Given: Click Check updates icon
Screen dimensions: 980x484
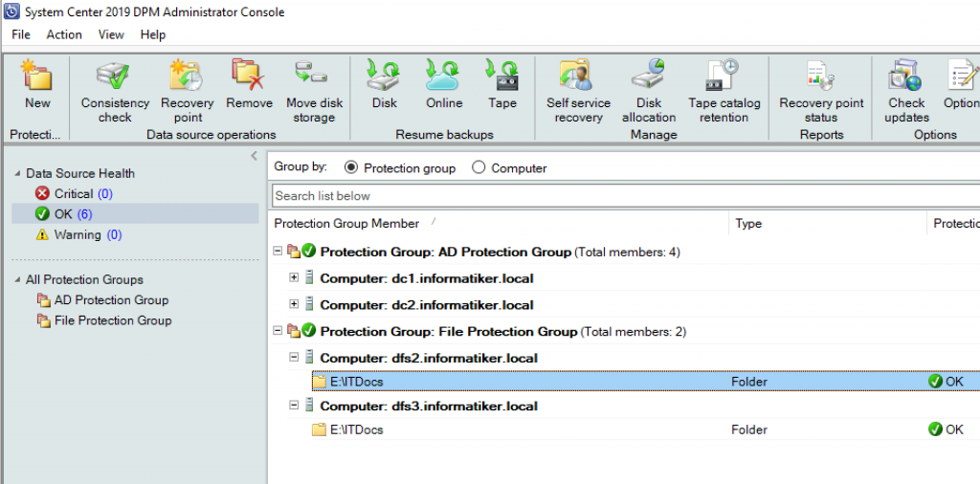Looking at the screenshot, I should 905,76.
